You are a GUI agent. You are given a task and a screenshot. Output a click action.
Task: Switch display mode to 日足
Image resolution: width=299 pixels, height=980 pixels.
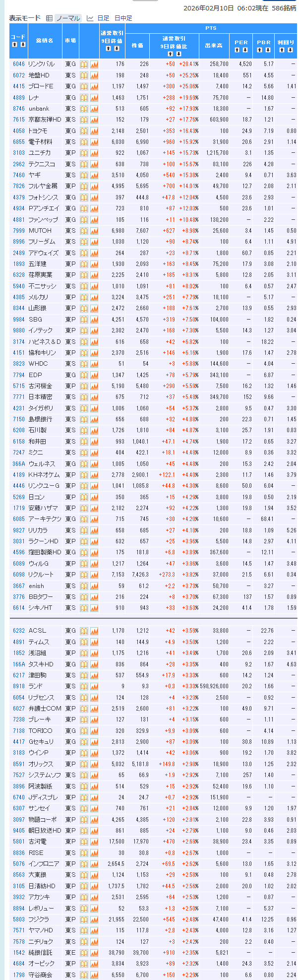tap(103, 18)
